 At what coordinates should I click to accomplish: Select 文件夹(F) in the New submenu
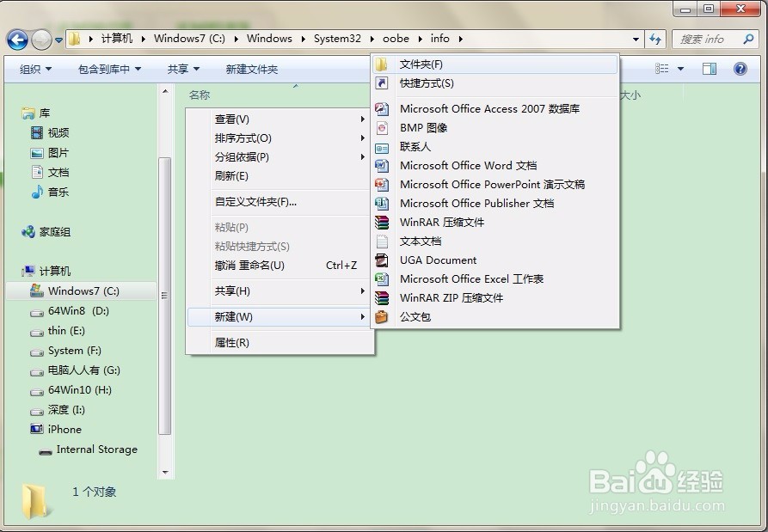click(495, 64)
